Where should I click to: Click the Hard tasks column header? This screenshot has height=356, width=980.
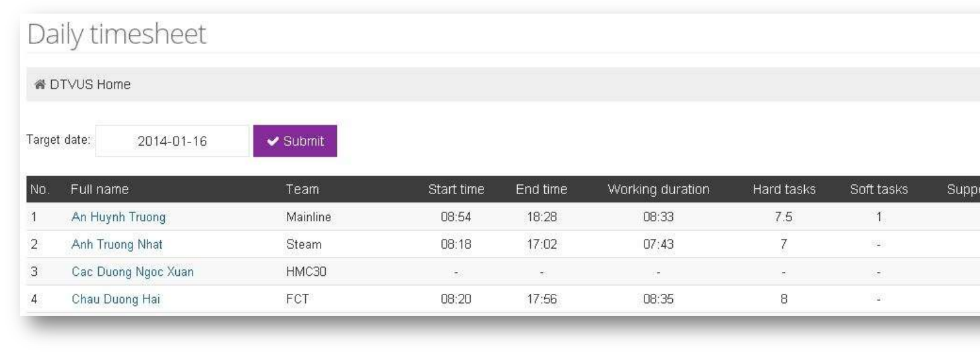783,190
